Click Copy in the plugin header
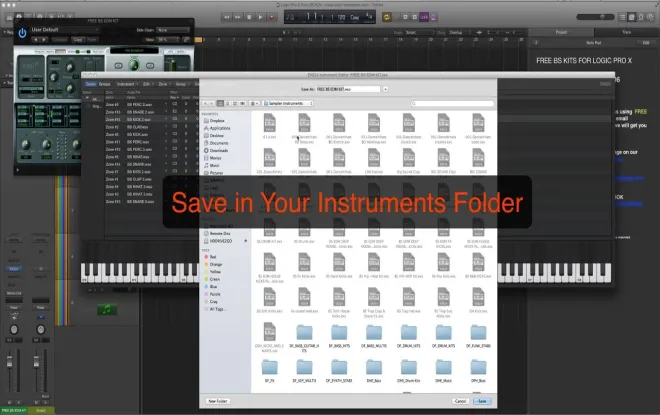Image resolution: width=660 pixels, height=415 pixels. click(x=77, y=40)
